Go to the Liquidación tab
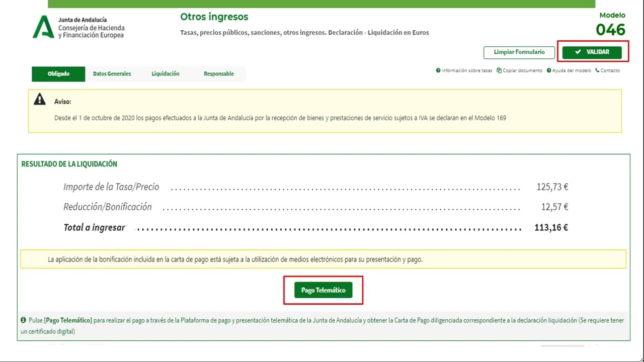The image size is (644, 362). (x=166, y=74)
